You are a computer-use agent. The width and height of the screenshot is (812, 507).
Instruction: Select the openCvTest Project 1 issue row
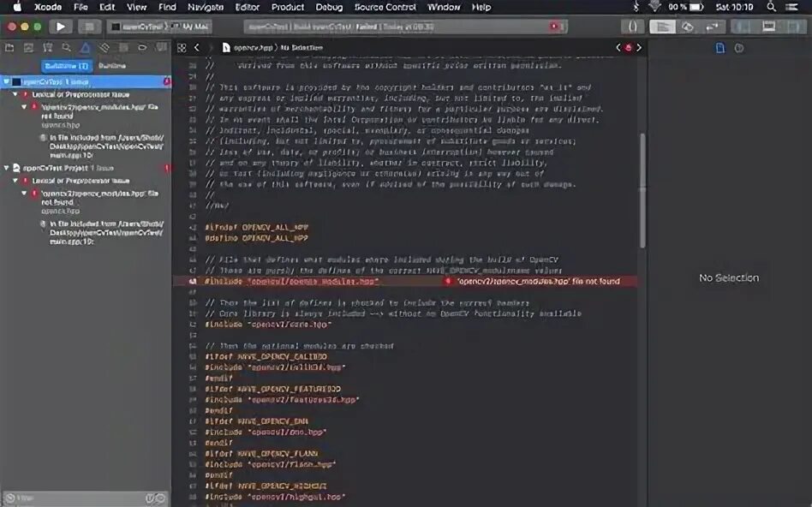[x=86, y=168]
